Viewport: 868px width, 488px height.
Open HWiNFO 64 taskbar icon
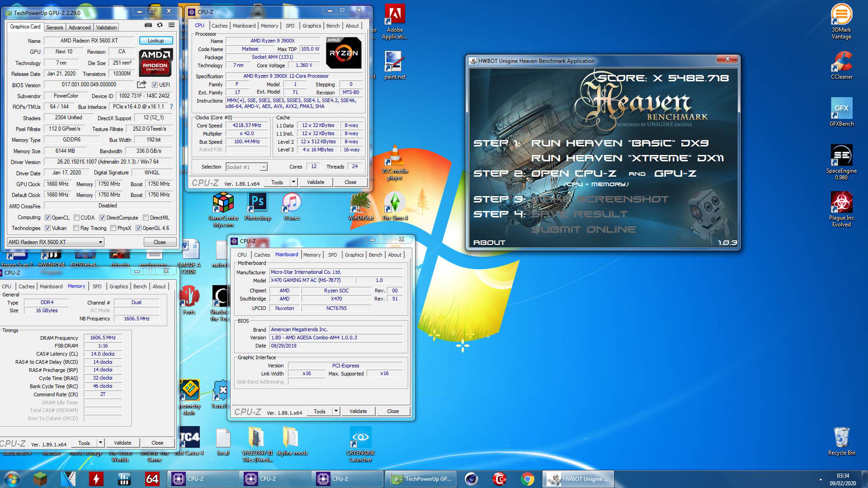pyautogui.click(x=152, y=479)
